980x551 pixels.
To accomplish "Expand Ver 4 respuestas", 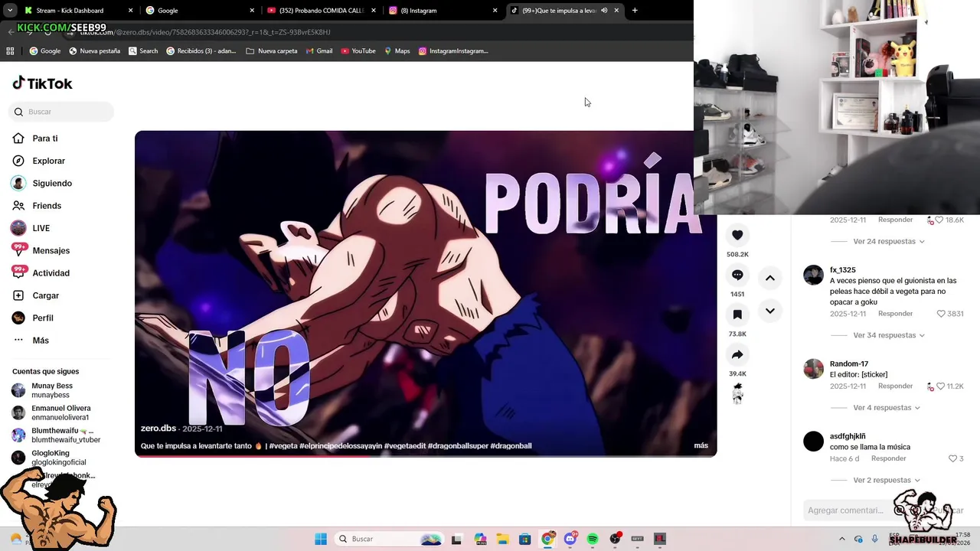I will click(887, 408).
